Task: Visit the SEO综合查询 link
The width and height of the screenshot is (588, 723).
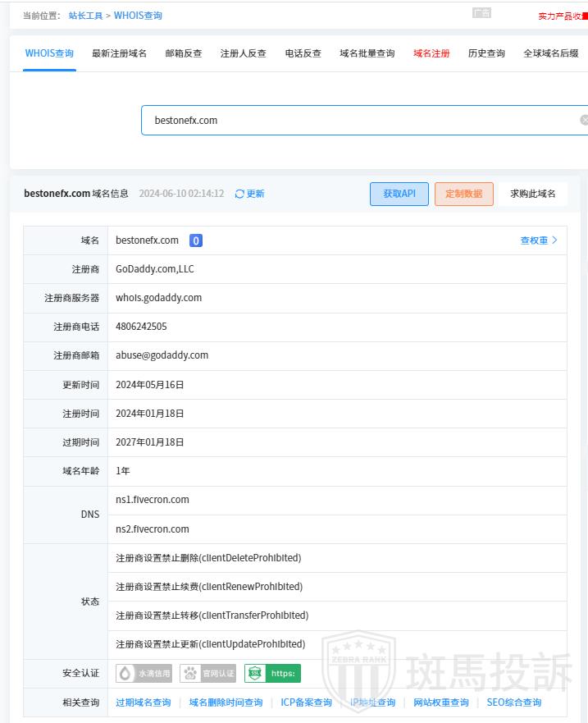Action: click(x=514, y=702)
